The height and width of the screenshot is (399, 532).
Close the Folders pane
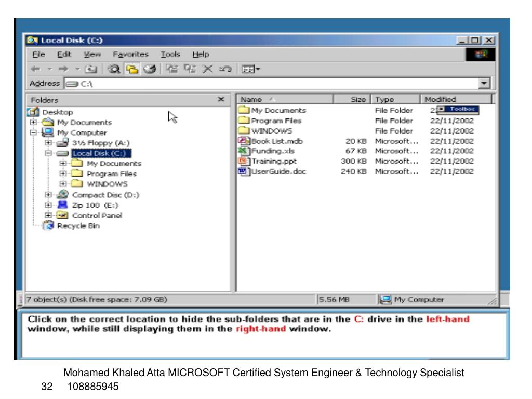221,99
